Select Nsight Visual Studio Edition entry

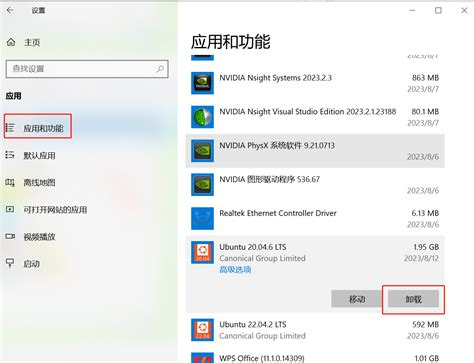[315, 117]
